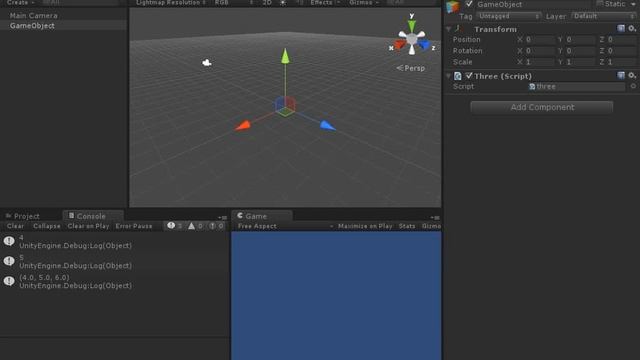Screen dimensions: 640x360
Task: Edit Position X field
Action: 540,40
